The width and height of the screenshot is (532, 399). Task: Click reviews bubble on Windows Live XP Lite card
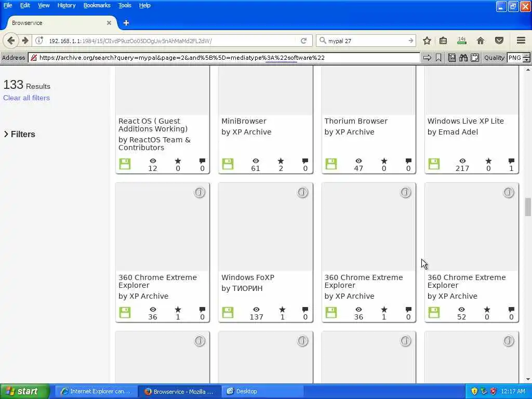511,161
